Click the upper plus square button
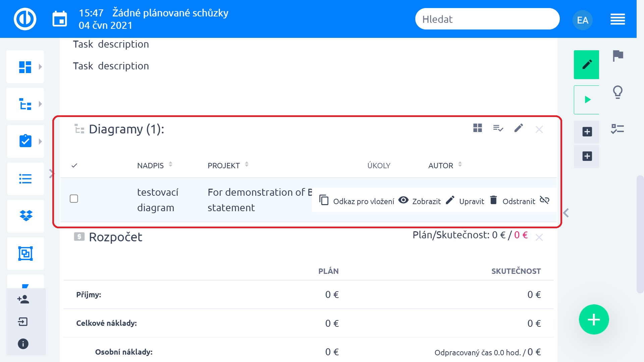Screen dimensions: 644x362 pos(587,132)
